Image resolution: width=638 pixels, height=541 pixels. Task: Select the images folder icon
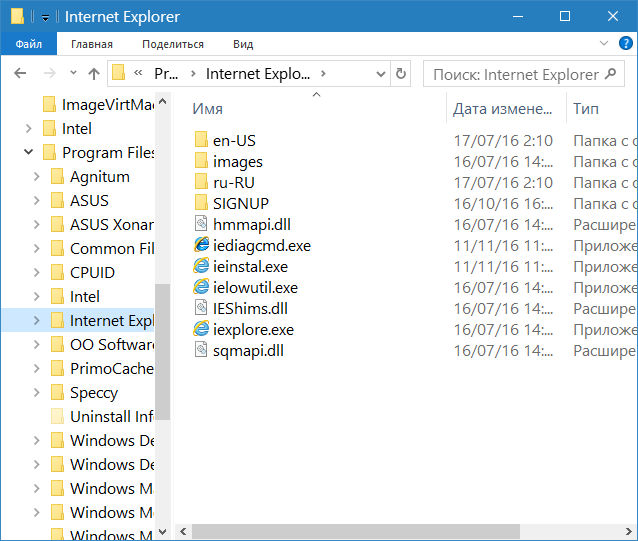201,161
